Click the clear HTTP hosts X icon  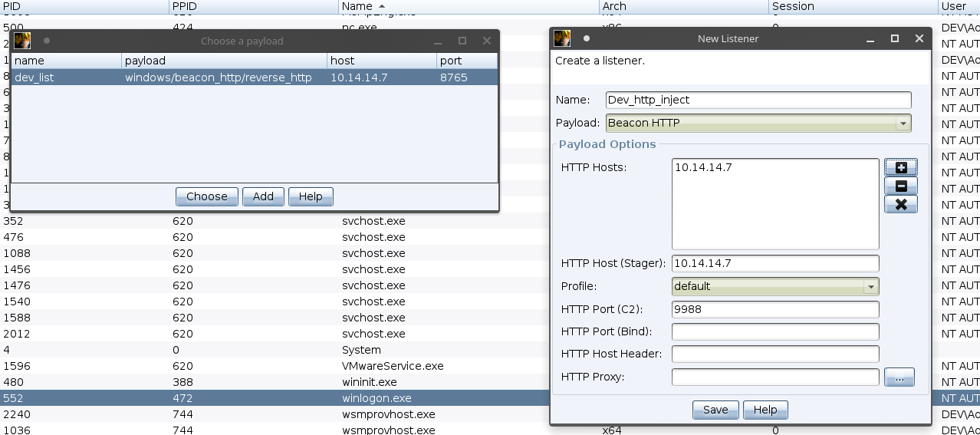(x=900, y=204)
